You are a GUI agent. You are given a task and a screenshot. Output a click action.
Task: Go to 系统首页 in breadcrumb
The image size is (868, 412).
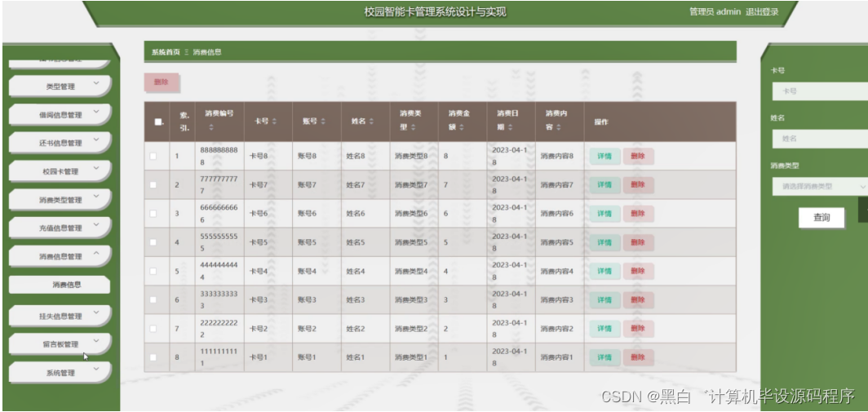coord(166,52)
